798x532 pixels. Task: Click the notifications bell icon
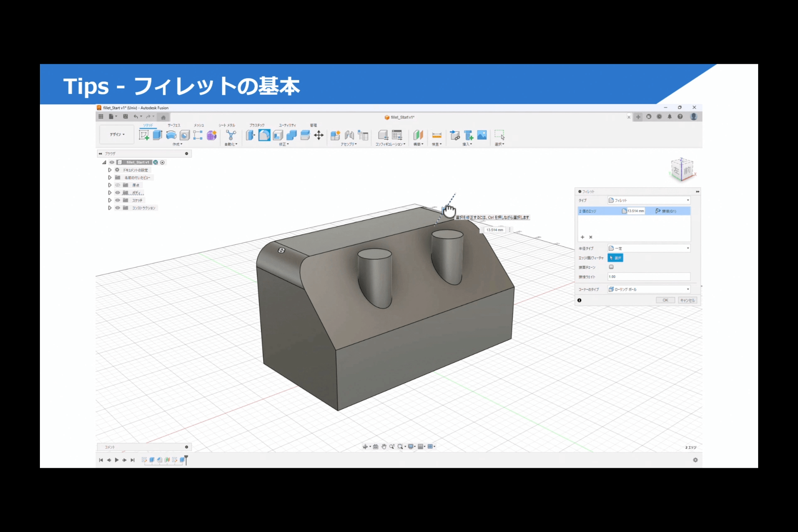coord(670,117)
